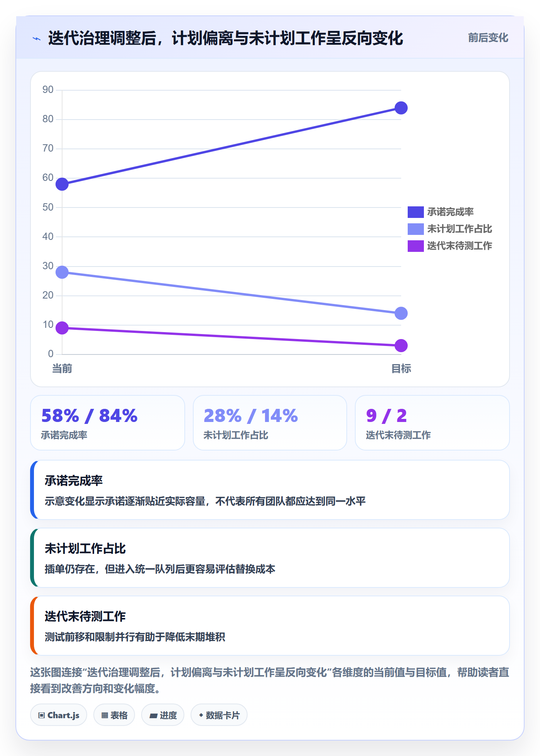Click the 承诺完成率 data point at 目标

(x=401, y=108)
